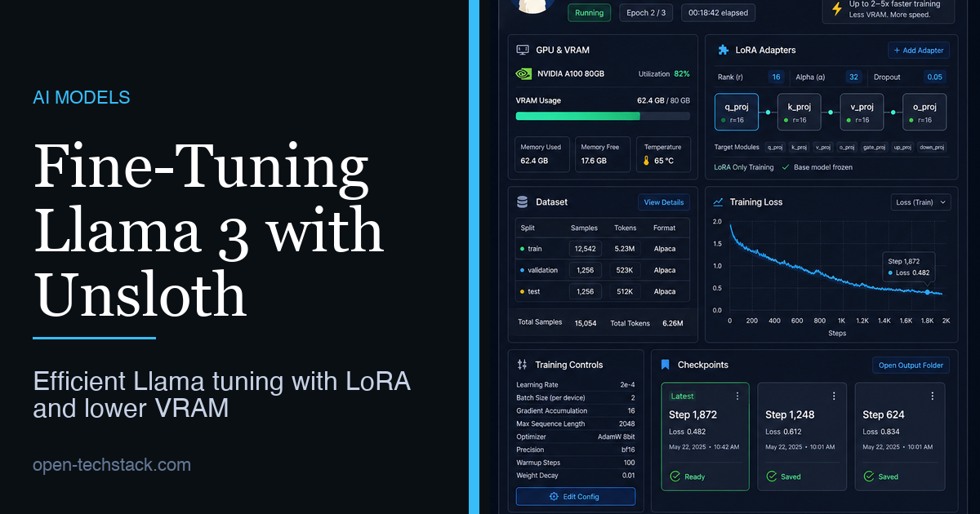
Task: Toggle the Base model frozen checkmark
Action: [x=786, y=167]
